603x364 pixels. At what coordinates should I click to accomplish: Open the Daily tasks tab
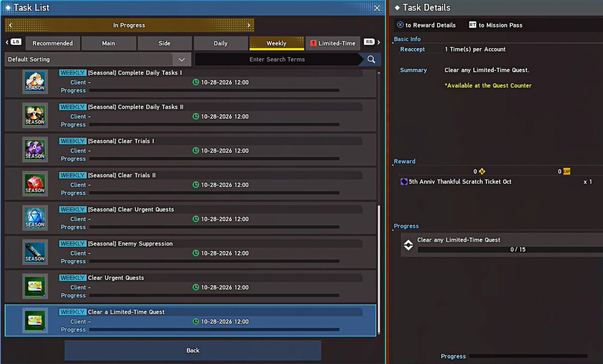221,43
